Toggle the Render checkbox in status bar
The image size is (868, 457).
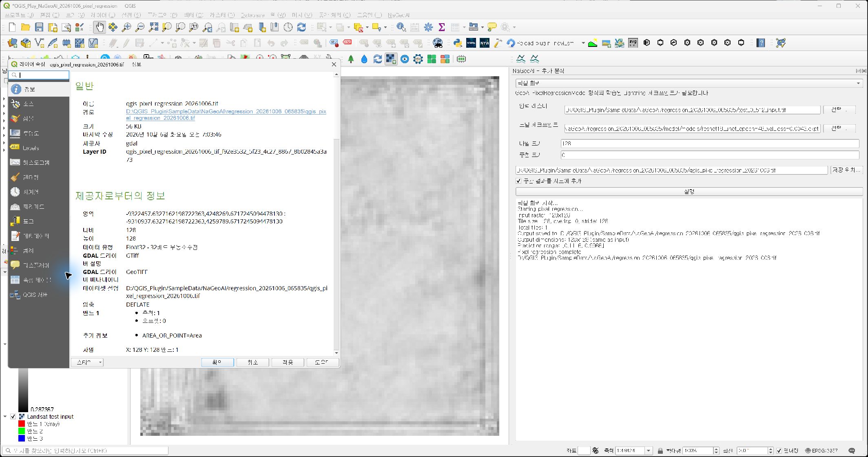tap(779, 450)
